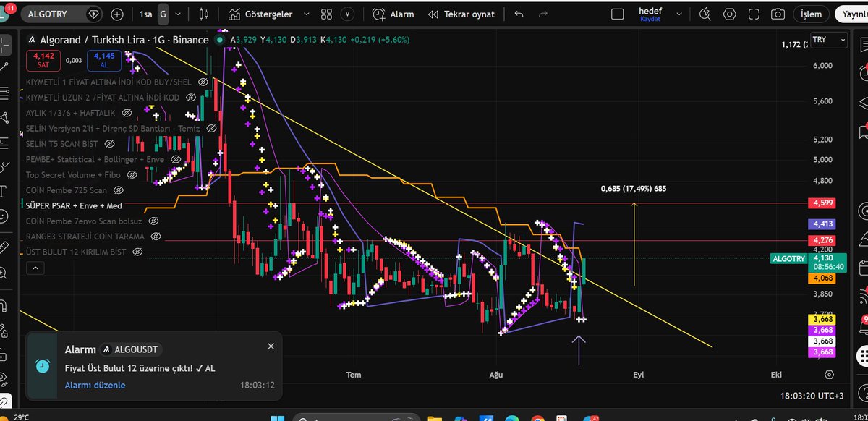Open the candlestick chart type selector
This screenshot has height=421, width=868.
point(204,14)
